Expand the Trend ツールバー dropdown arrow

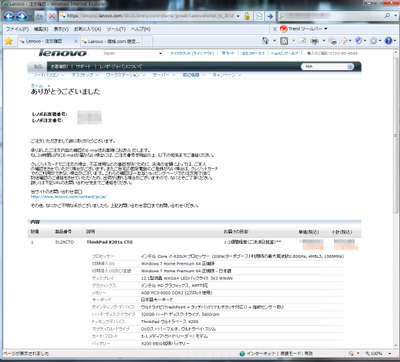pos(326,29)
